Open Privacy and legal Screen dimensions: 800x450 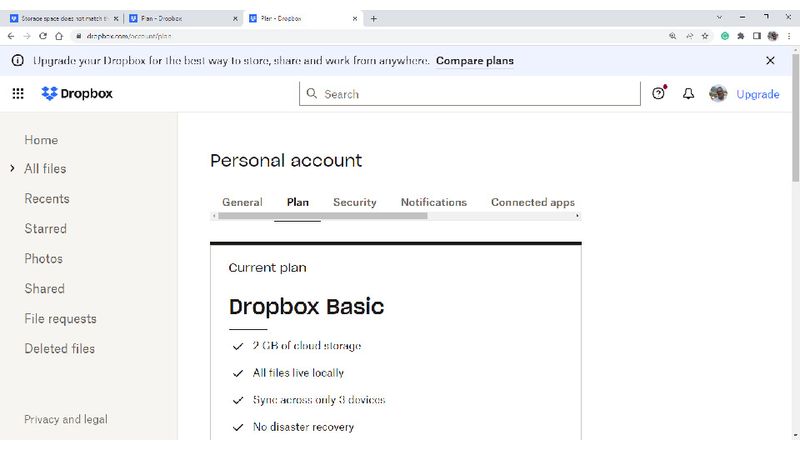click(66, 419)
